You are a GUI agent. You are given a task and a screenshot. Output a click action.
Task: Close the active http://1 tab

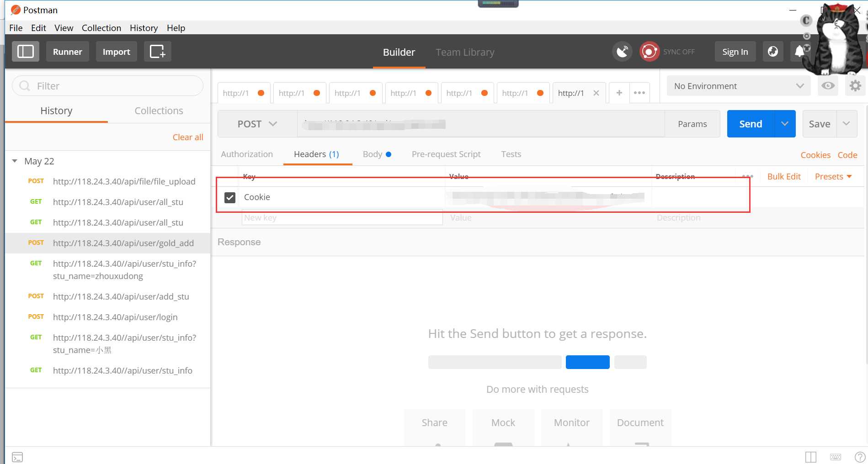pyautogui.click(x=596, y=93)
